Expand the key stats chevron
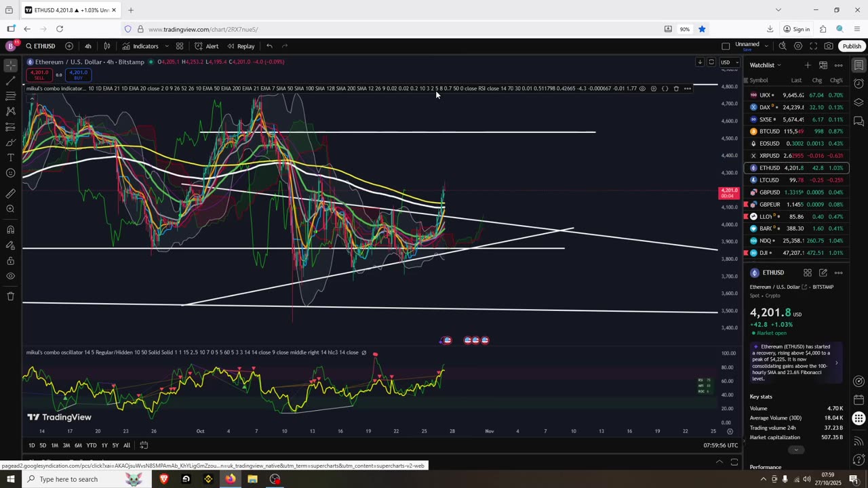The image size is (868, 488). [796, 450]
